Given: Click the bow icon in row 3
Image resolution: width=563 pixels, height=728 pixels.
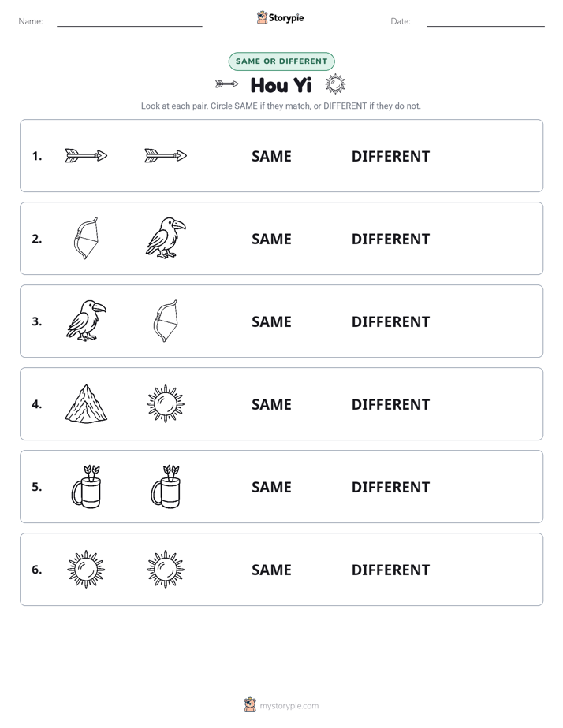Looking at the screenshot, I should (166, 321).
